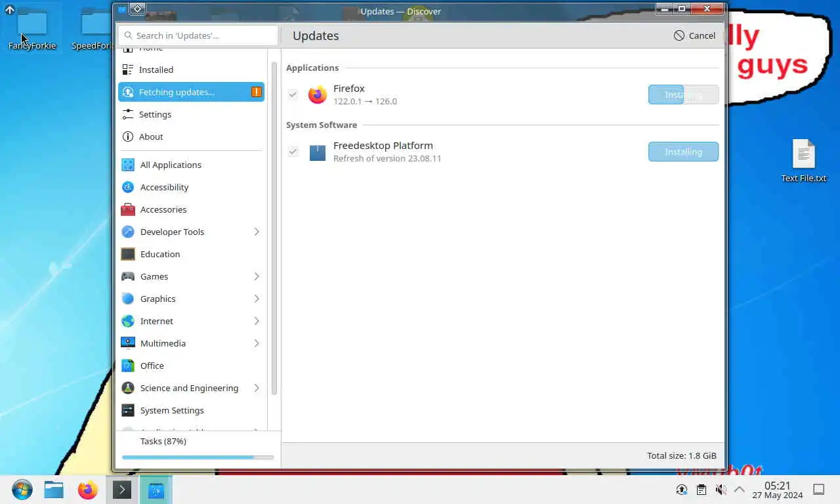The height and width of the screenshot is (504, 840).
Task: Focus the Search in 'Updates' field
Action: click(x=198, y=35)
